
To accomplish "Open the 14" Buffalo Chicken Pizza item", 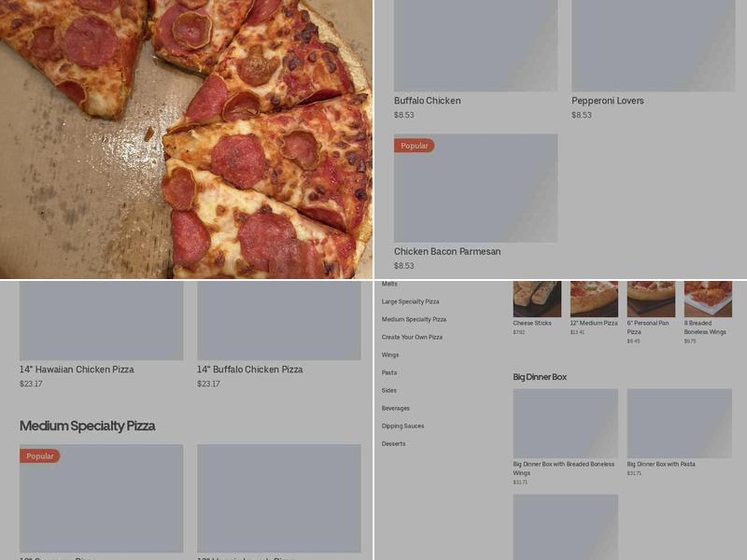I will pyautogui.click(x=249, y=370).
